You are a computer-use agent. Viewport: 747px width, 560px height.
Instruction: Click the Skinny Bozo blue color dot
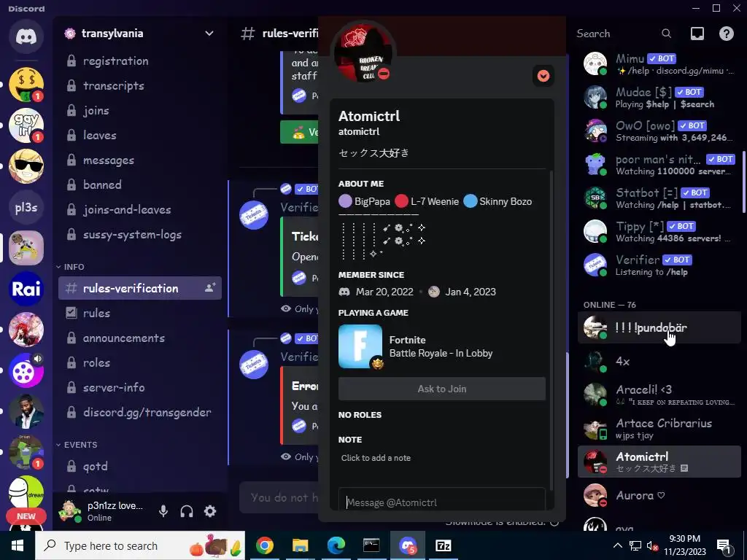click(471, 201)
